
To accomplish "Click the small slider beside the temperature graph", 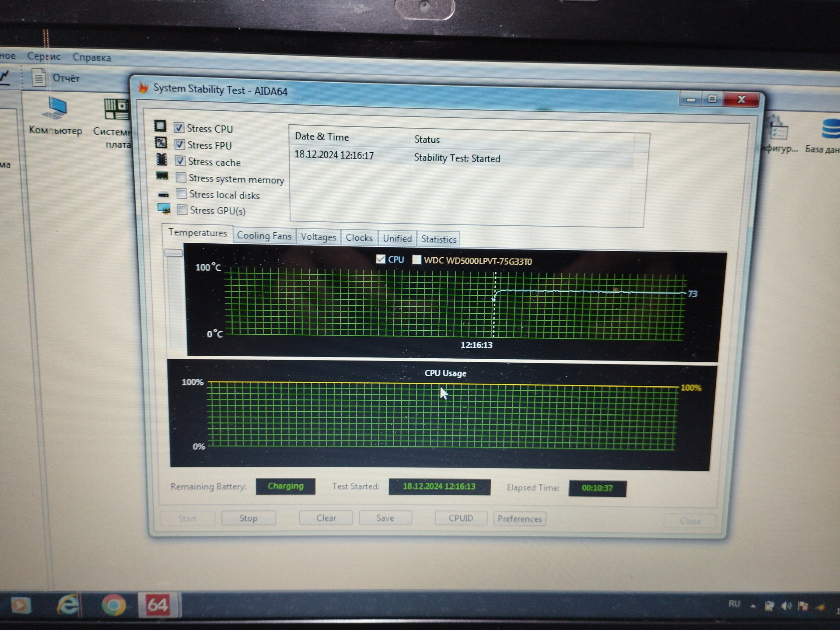I will (173, 252).
